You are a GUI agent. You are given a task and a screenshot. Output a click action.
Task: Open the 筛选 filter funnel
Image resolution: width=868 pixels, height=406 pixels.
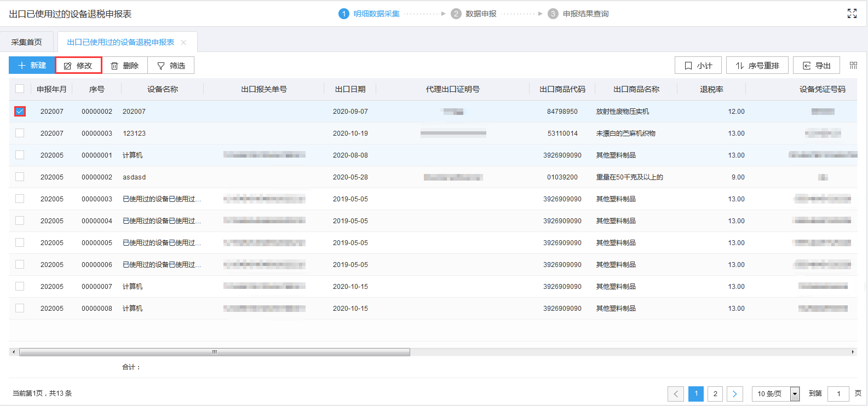point(171,66)
